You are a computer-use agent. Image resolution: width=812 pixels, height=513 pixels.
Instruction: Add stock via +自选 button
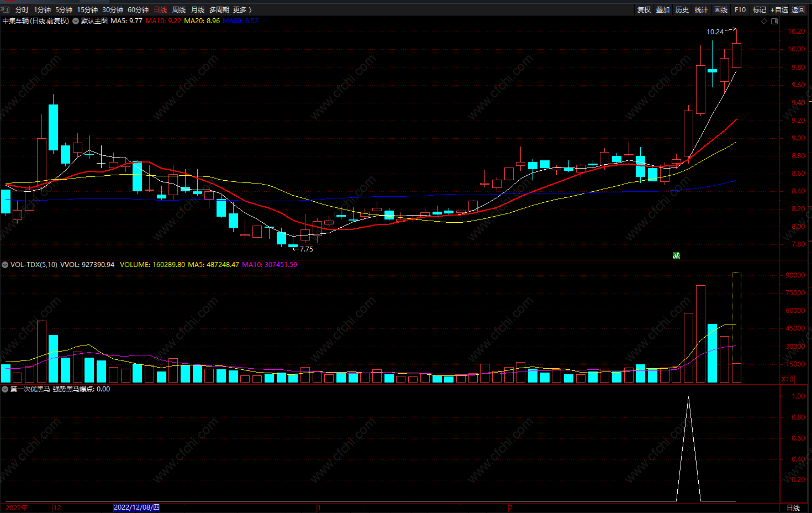[x=779, y=10]
